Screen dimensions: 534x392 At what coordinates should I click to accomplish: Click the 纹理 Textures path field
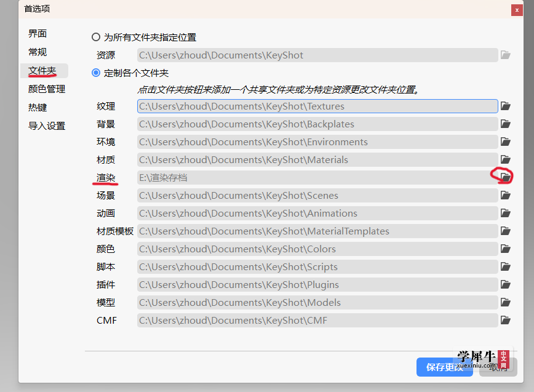(x=317, y=106)
